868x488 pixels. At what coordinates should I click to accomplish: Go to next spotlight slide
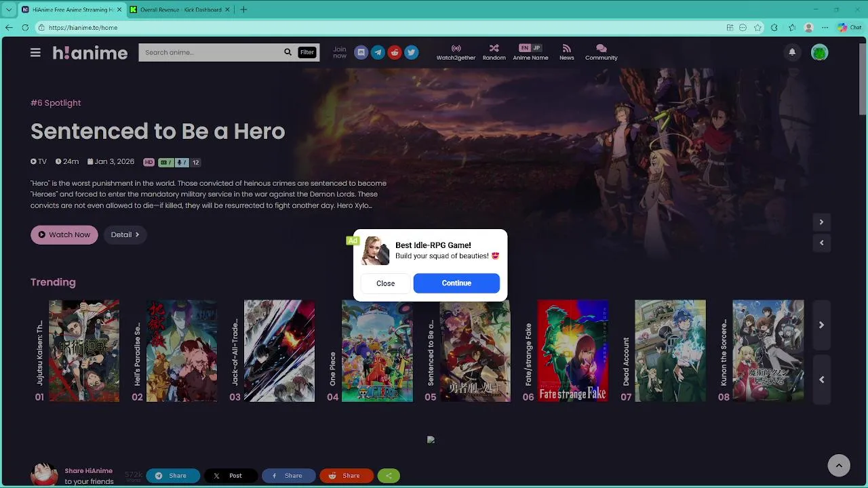[x=821, y=222]
